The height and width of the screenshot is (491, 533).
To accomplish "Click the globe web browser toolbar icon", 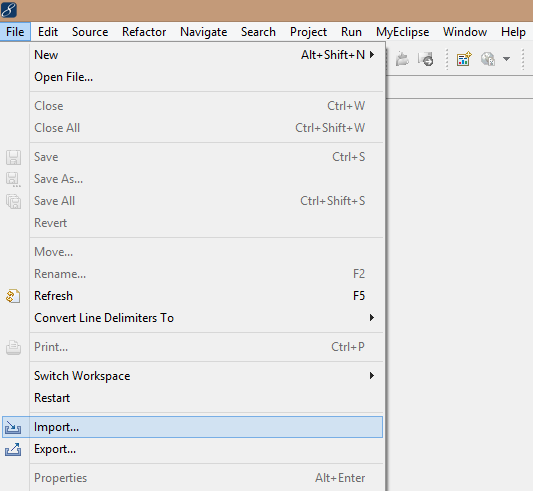I will click(x=488, y=59).
